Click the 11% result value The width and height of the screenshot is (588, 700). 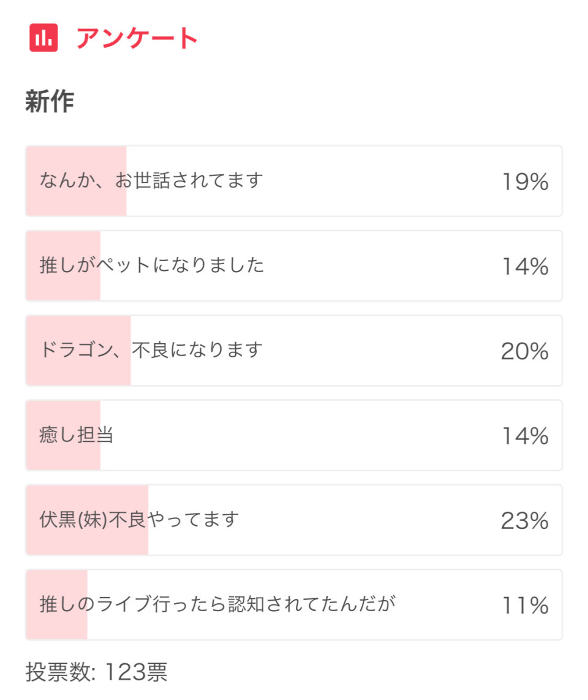526,606
